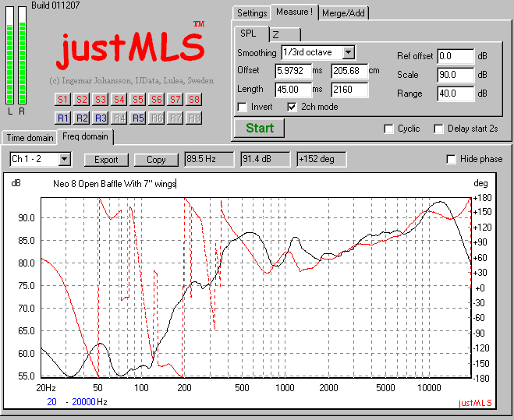This screenshot has height=420, width=514.
Task: Click the +152 deg phase readout
Action: tap(321, 159)
